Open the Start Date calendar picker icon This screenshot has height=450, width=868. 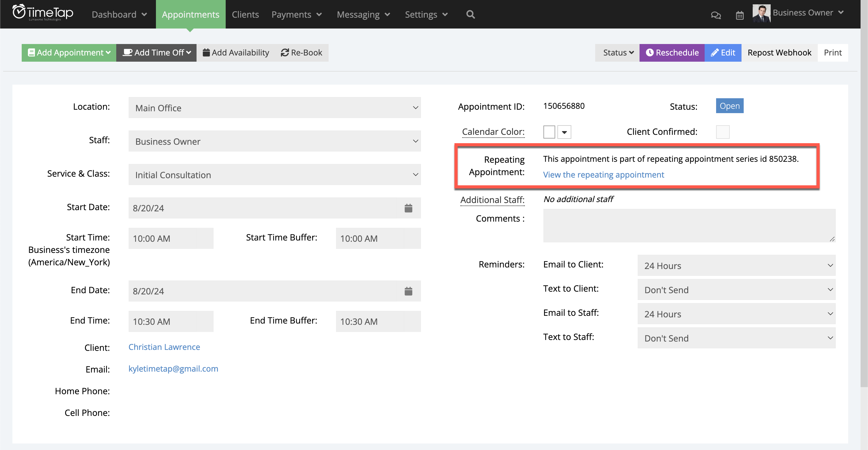[x=408, y=208]
